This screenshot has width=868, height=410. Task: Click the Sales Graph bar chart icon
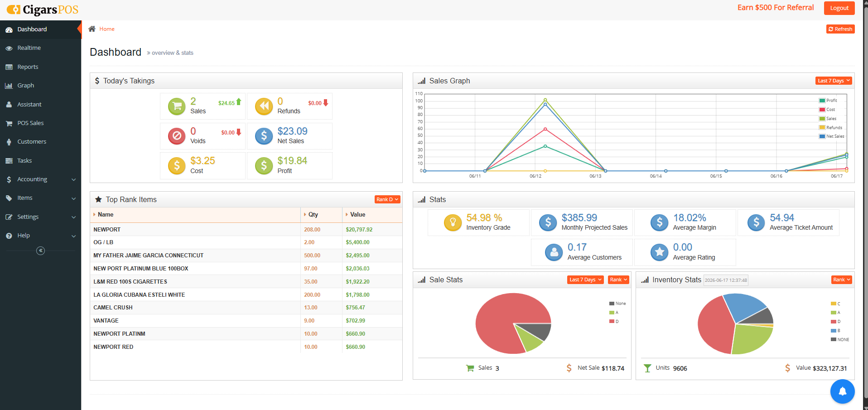coord(422,81)
